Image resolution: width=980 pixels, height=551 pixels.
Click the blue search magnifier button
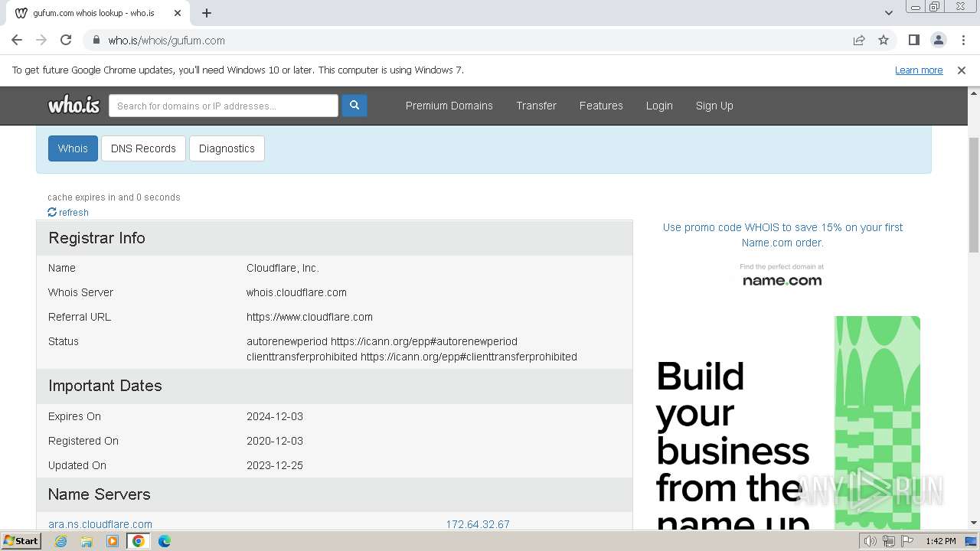pyautogui.click(x=354, y=106)
